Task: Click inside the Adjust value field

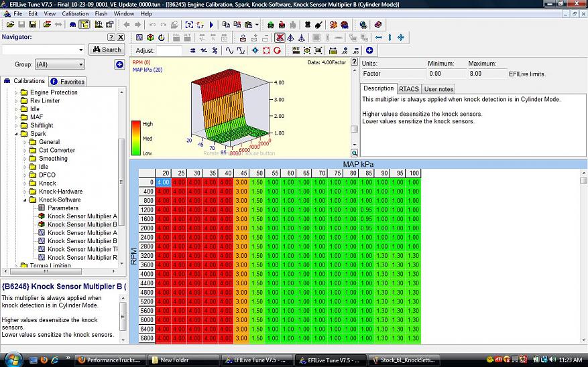Action: coord(169,50)
